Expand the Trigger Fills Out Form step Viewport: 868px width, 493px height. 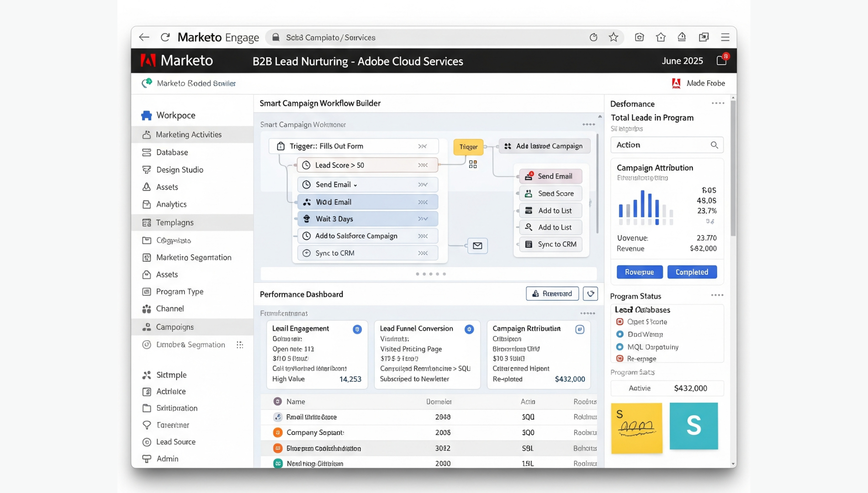pos(423,147)
